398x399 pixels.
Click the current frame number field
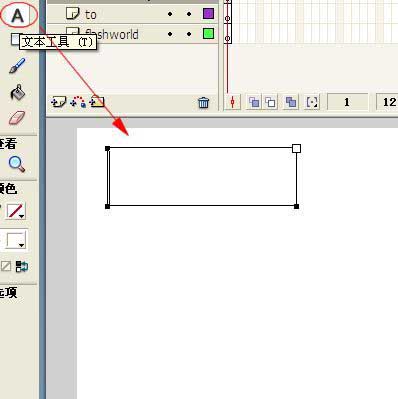tap(347, 102)
